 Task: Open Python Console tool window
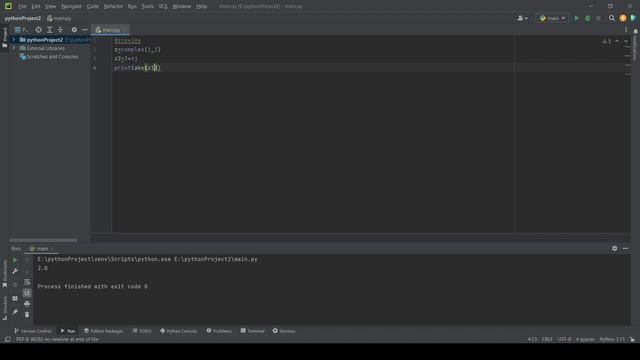[178, 331]
